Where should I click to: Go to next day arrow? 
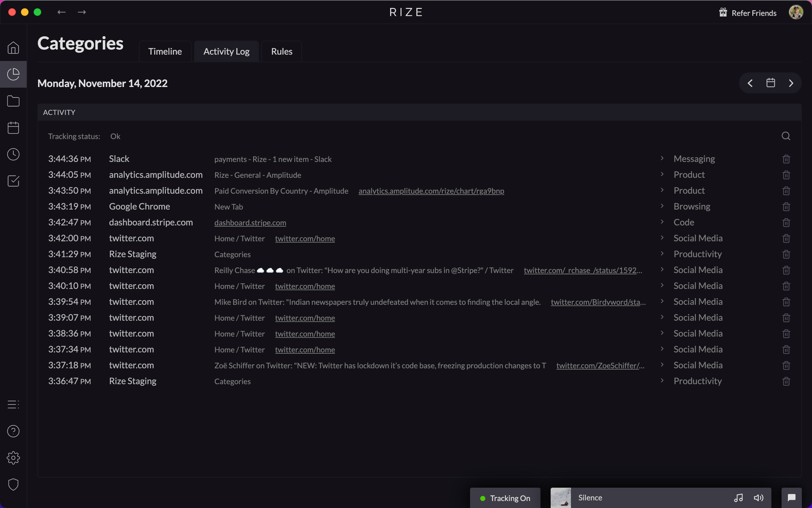(791, 83)
